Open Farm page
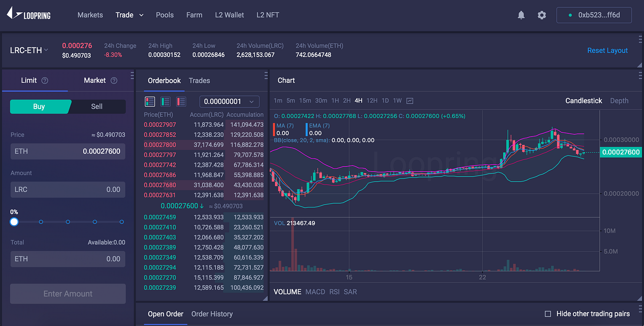This screenshot has height=326, width=644. pyautogui.click(x=194, y=15)
